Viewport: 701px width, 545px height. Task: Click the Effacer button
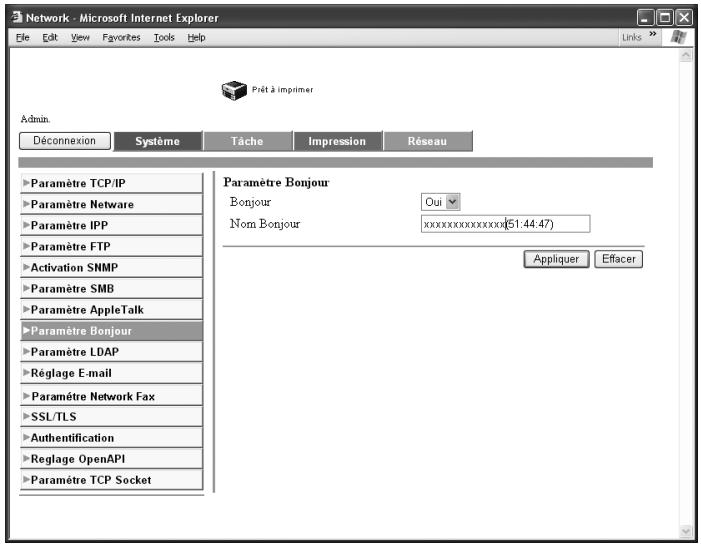point(618,259)
